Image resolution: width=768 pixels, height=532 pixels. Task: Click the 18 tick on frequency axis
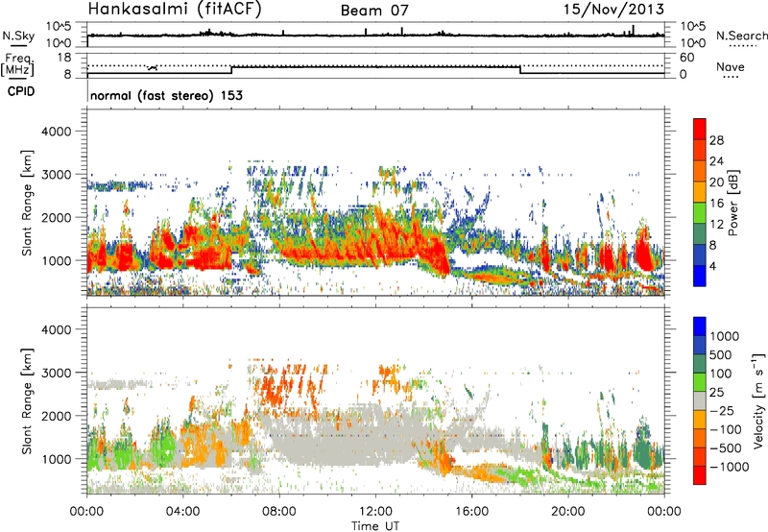[x=64, y=58]
